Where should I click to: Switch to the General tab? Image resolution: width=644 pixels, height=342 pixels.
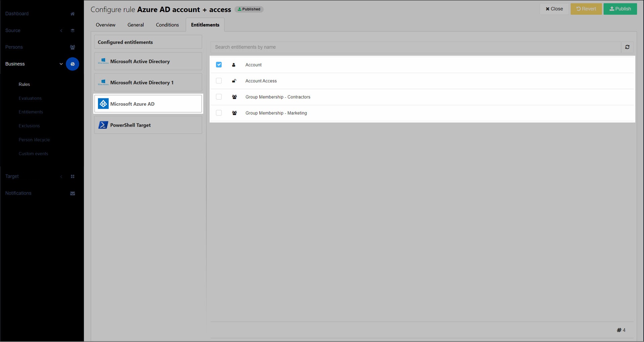136,25
